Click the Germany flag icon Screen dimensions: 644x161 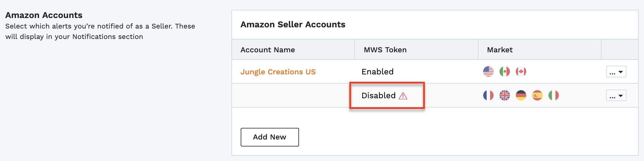pyautogui.click(x=521, y=95)
